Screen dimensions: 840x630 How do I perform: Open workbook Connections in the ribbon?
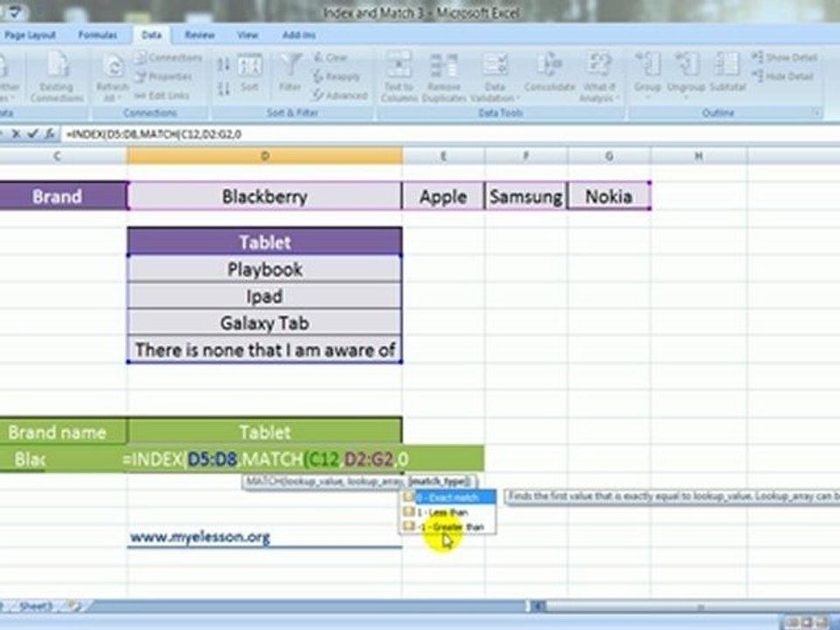tap(168, 58)
